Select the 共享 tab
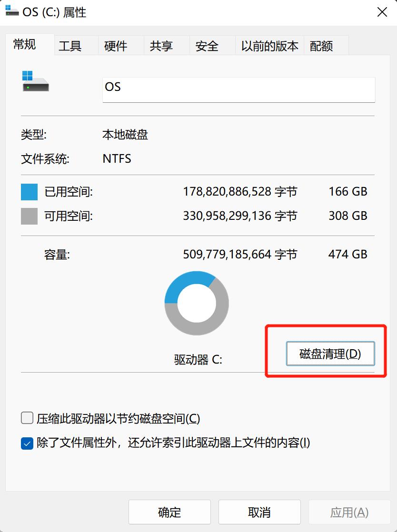The height and width of the screenshot is (532, 397). [x=162, y=46]
